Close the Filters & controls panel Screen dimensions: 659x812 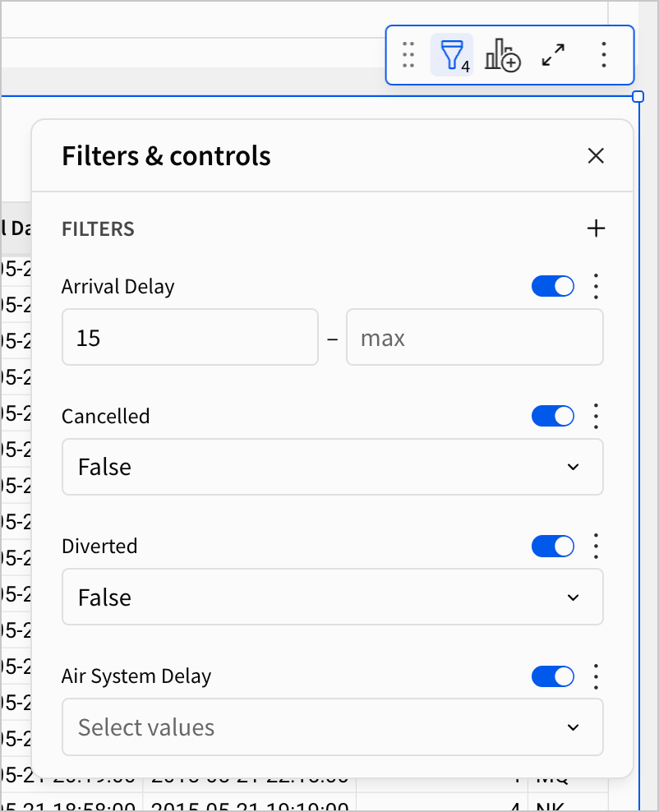(596, 156)
